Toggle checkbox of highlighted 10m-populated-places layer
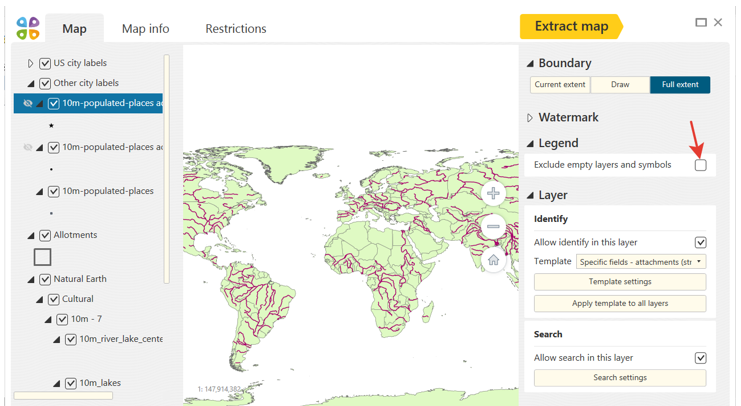741x406 pixels. tap(54, 104)
